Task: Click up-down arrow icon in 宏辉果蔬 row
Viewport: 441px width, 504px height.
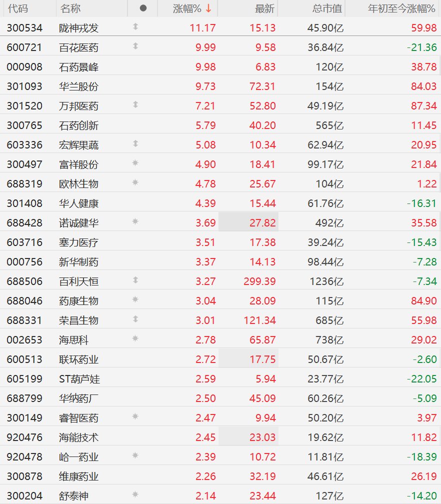Action: [135, 143]
